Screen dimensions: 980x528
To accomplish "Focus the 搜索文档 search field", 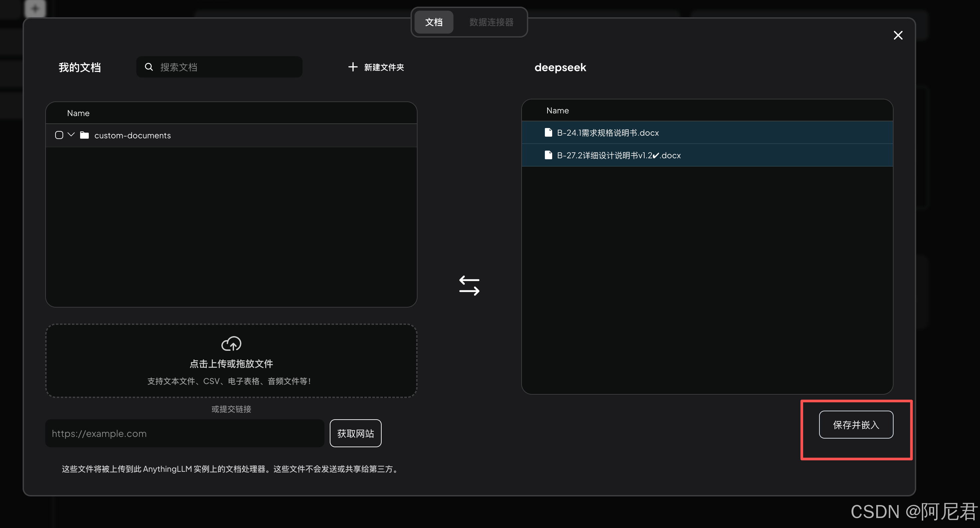I will [228, 67].
